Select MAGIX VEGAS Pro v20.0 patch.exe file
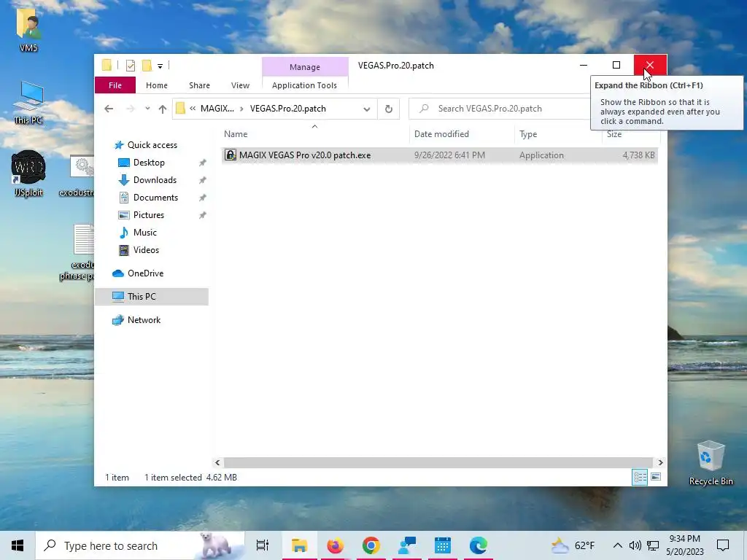The image size is (747, 560). [x=305, y=155]
